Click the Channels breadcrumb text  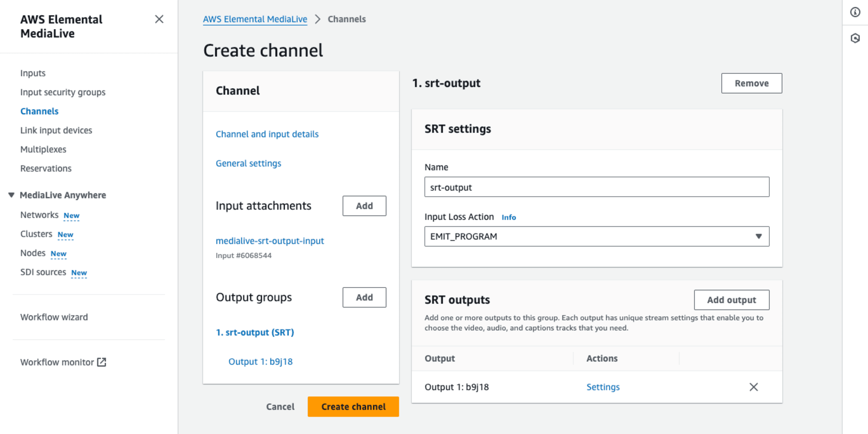click(x=347, y=19)
